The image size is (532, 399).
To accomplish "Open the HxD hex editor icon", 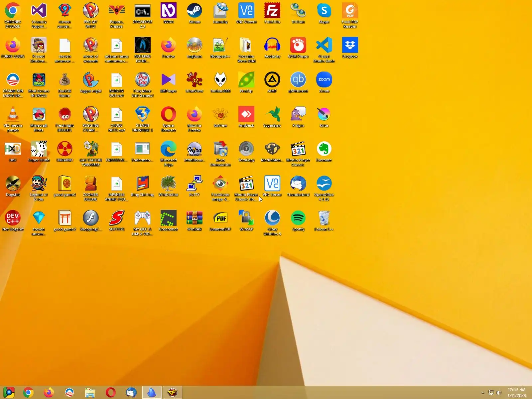I will pos(13,152).
